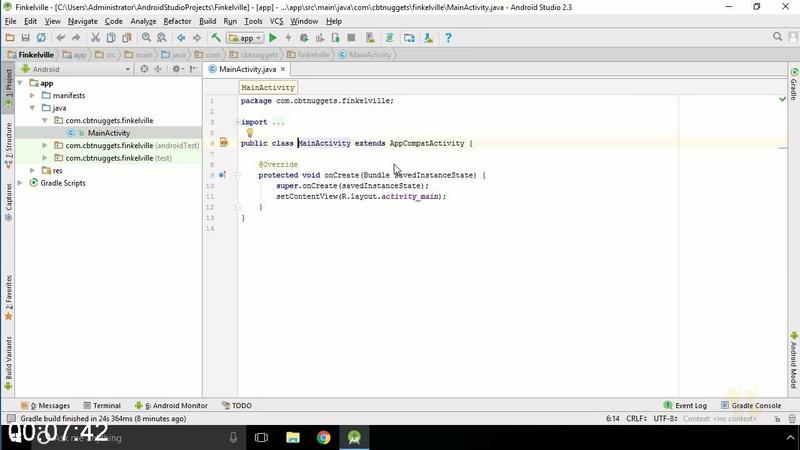Open the Navigate menu

click(x=82, y=21)
